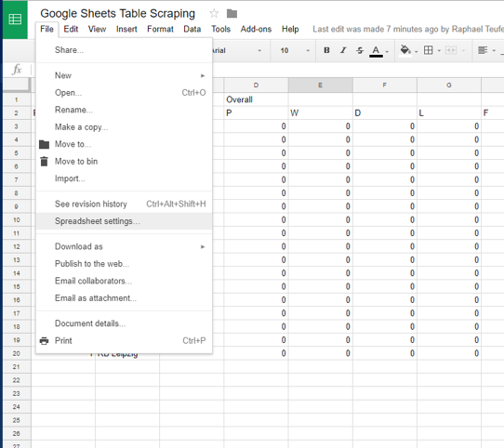504x448 pixels.
Task: Click the horizontal align icon
Action: (483, 50)
